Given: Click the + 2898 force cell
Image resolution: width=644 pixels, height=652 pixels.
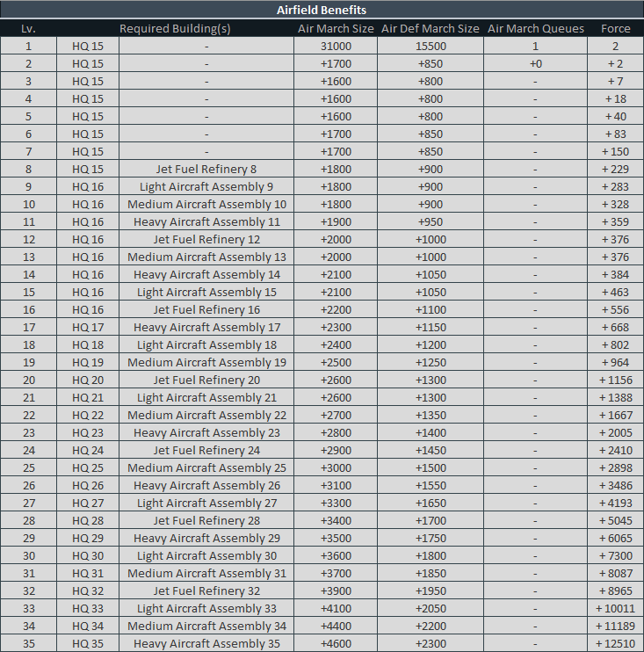Looking at the screenshot, I should (615, 467).
